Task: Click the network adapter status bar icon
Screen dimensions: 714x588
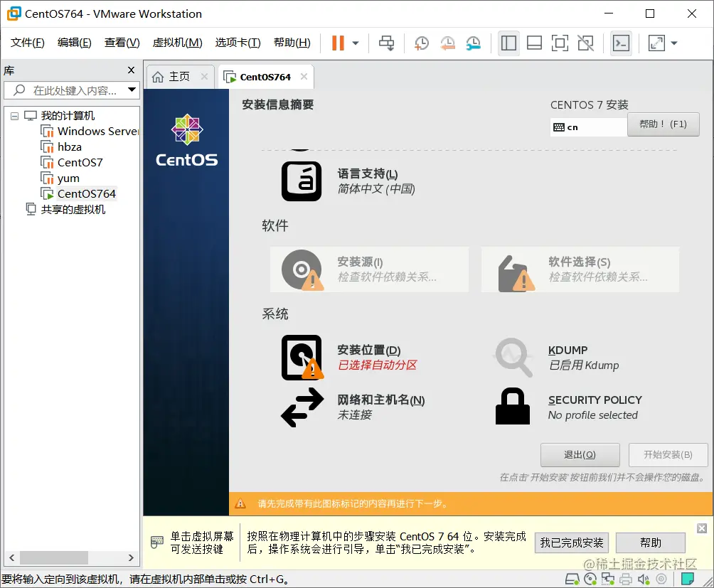Action: click(x=608, y=579)
